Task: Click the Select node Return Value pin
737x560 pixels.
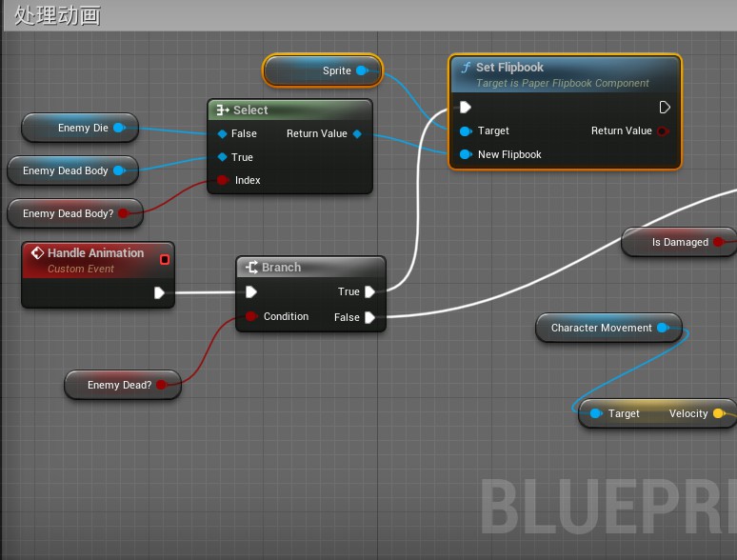Action: click(x=357, y=133)
